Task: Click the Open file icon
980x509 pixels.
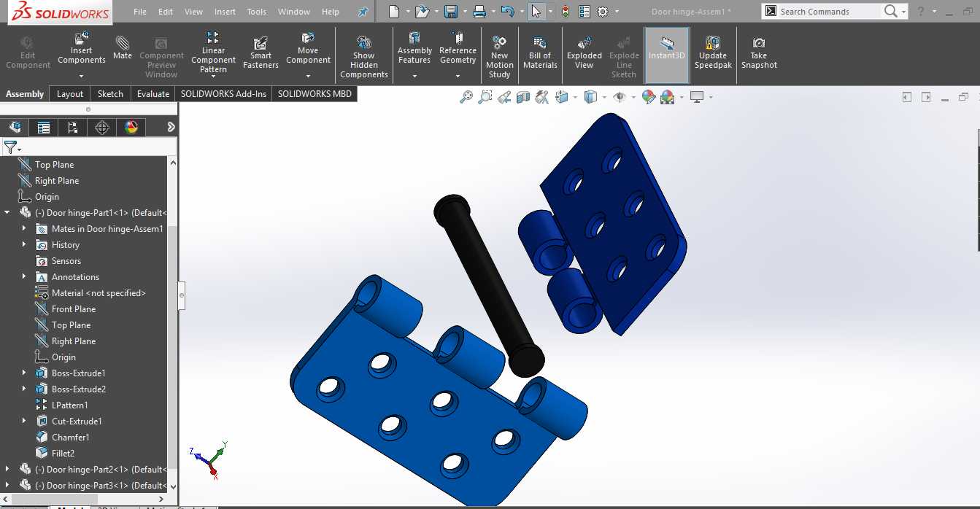Action: coord(422,11)
